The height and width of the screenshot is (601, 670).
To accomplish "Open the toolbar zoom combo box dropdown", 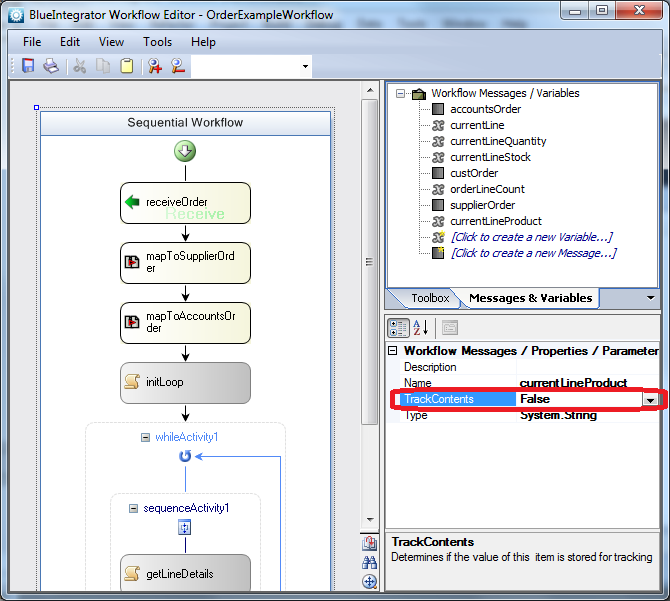I will pos(305,66).
